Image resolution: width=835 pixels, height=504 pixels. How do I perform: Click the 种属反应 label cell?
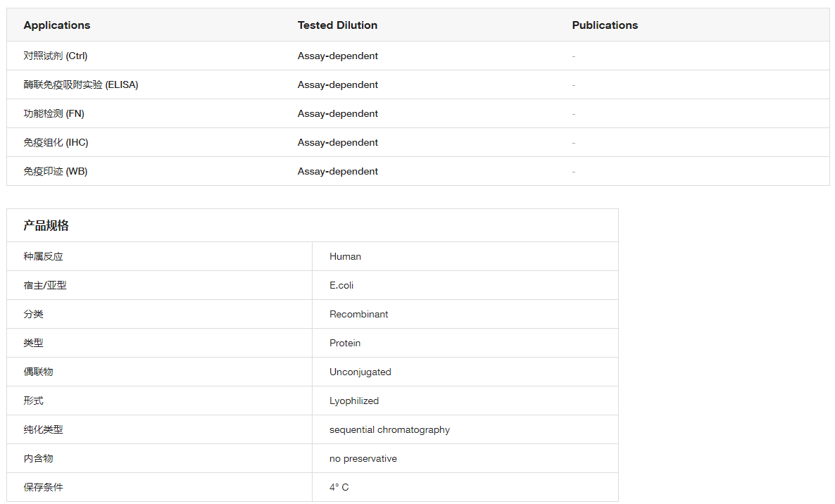click(43, 256)
